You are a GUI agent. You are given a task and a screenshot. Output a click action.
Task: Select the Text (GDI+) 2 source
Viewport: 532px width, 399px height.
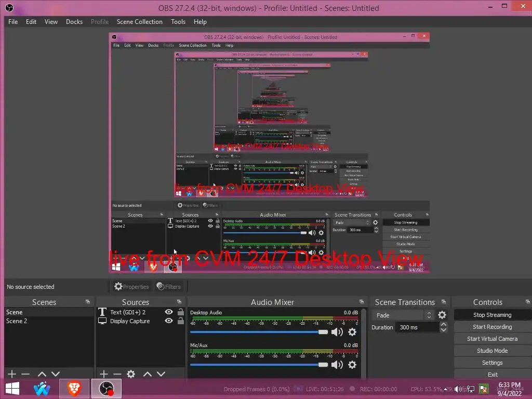(x=128, y=312)
